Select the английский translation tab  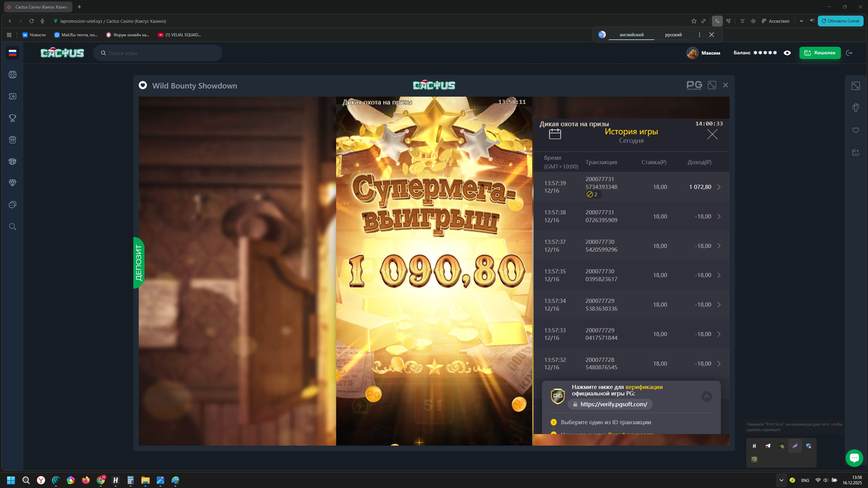631,35
